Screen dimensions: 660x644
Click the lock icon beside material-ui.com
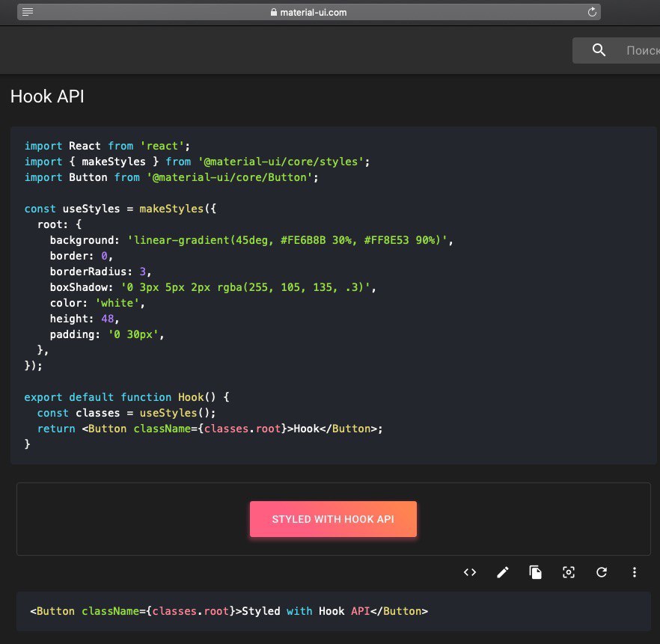tap(273, 12)
